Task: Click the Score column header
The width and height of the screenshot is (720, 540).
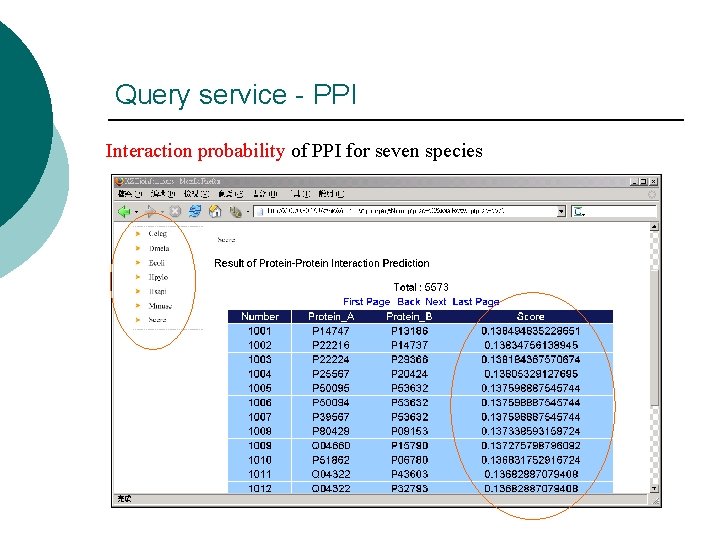Action: (x=530, y=316)
